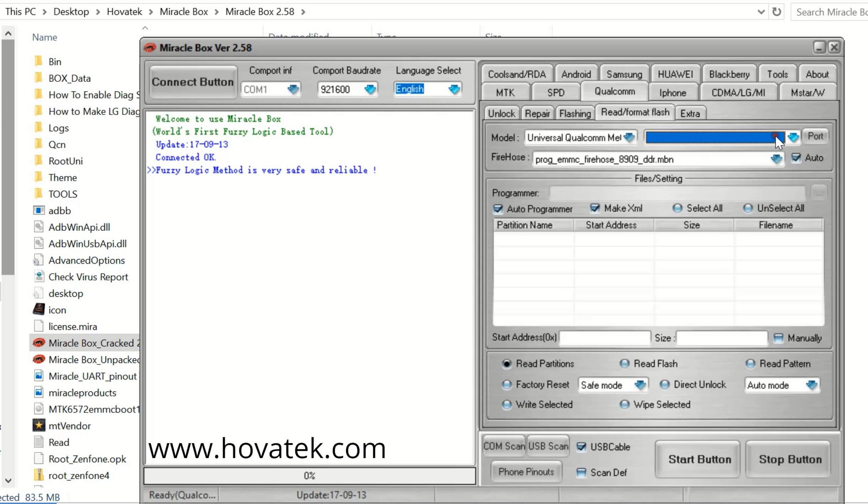The image size is (868, 504).
Task: Select the Logs folder icon
Action: [x=38, y=127]
